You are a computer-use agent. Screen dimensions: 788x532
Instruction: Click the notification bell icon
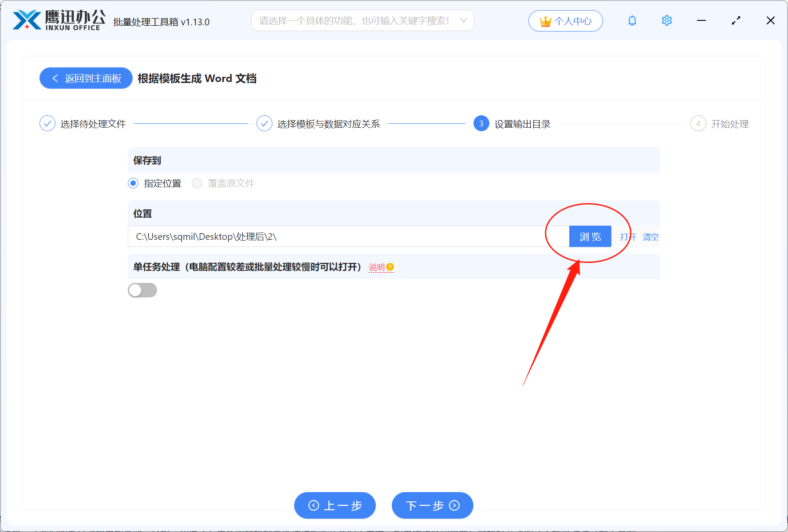coord(632,20)
